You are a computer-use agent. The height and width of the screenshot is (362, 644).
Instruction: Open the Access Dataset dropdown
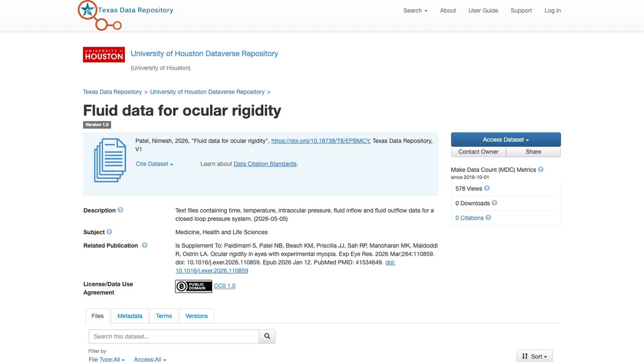tap(506, 139)
